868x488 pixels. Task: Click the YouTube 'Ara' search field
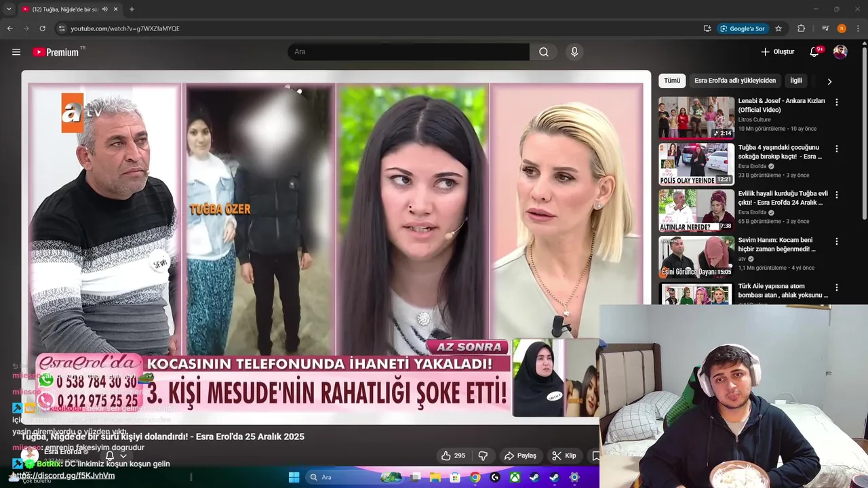409,52
